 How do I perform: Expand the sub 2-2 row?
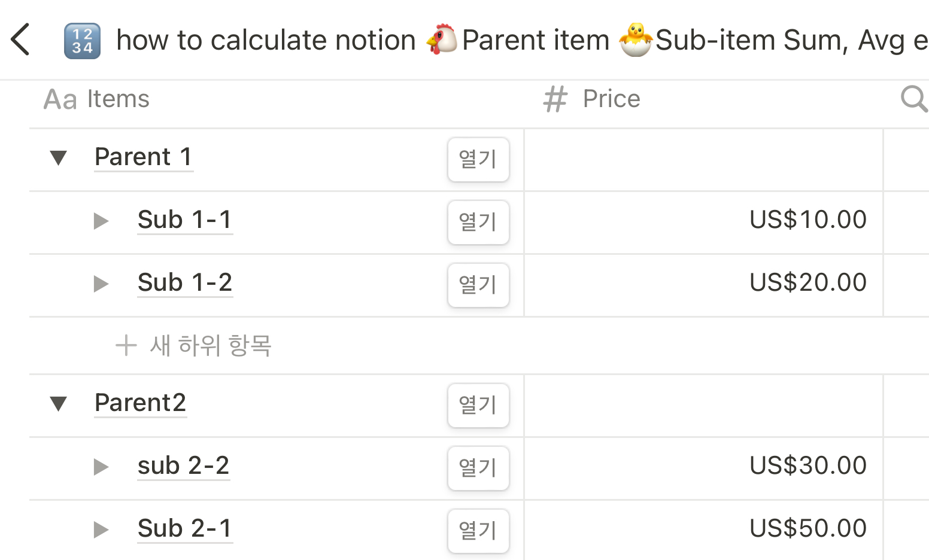click(101, 467)
